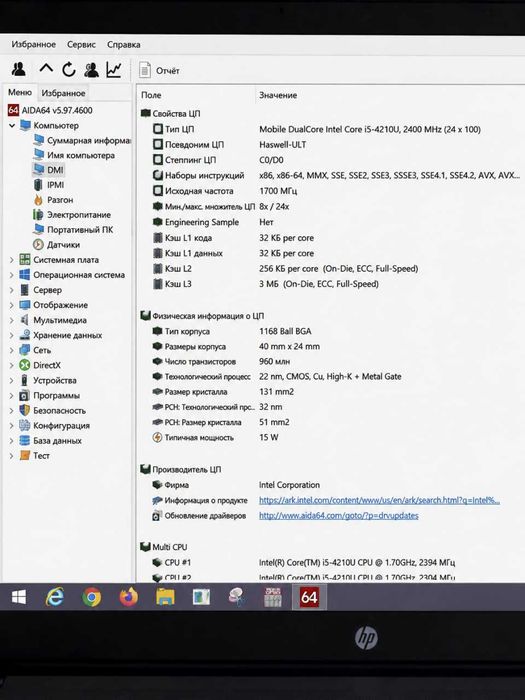
Task: Expand the Операционная система node
Action: pyautogui.click(x=12, y=275)
